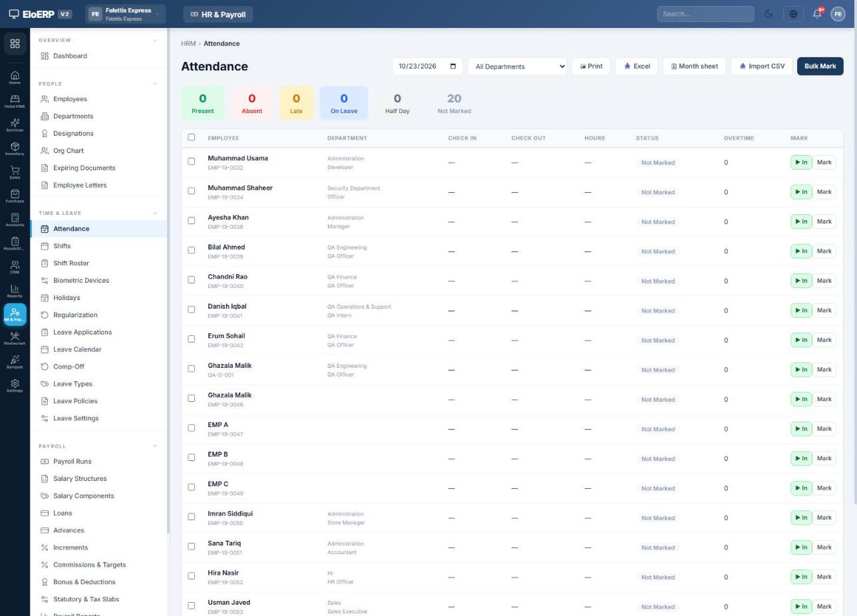Open the Hotel PMS module icon
This screenshot has height=616, width=857.
(15, 101)
